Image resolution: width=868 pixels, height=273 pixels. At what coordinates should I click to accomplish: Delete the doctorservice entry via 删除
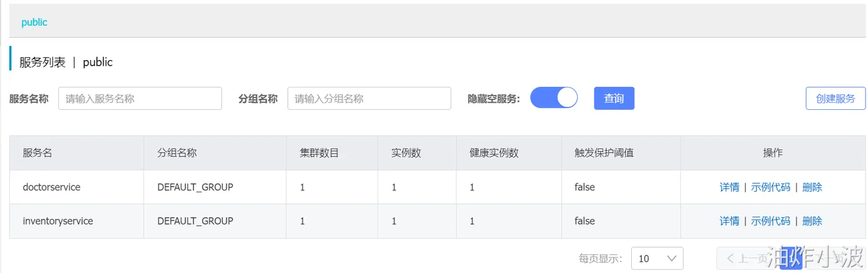pyautogui.click(x=812, y=187)
